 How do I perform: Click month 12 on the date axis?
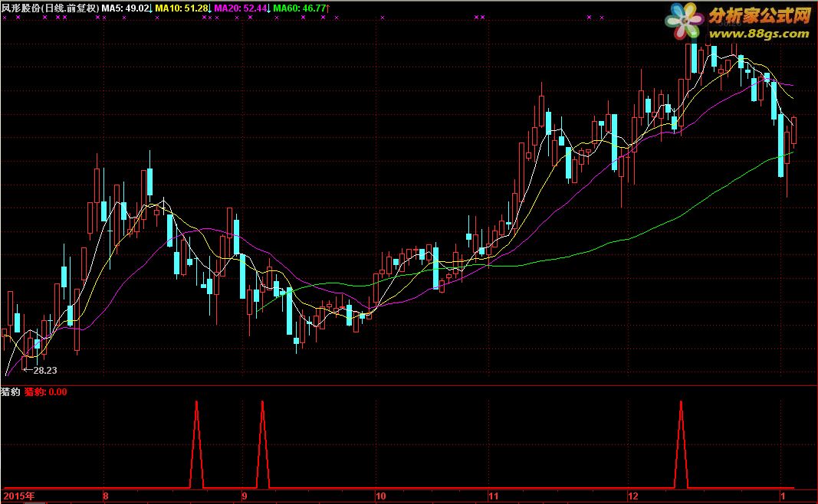tap(632, 496)
